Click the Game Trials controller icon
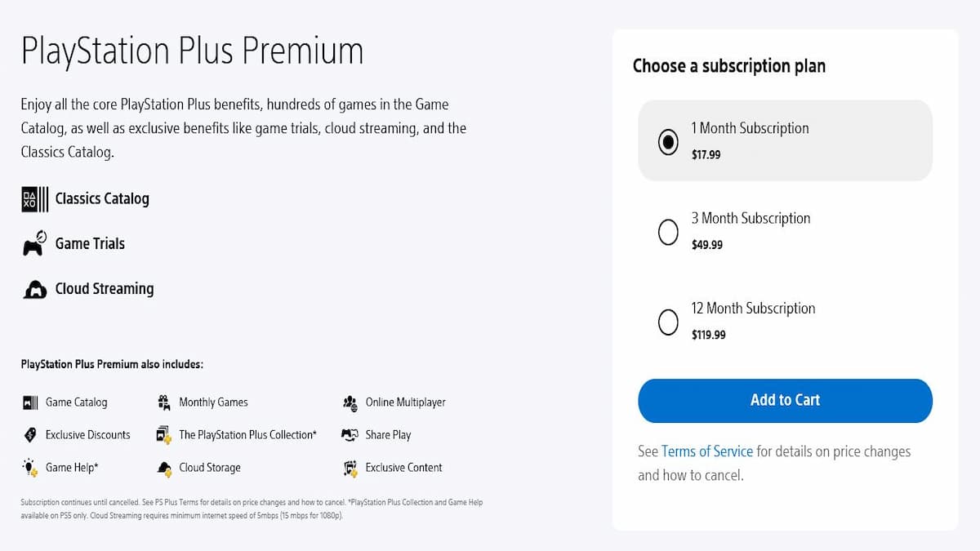This screenshot has width=980, height=551. pos(34,244)
